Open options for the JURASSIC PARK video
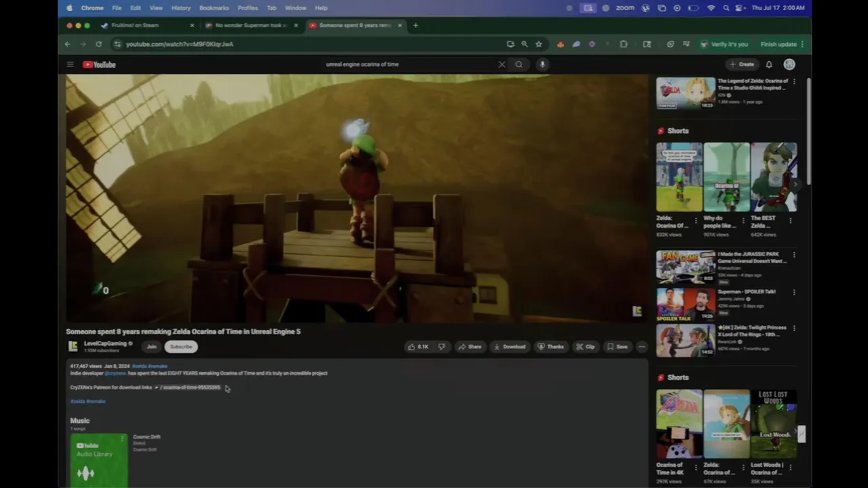868x488 pixels. pyautogui.click(x=794, y=255)
